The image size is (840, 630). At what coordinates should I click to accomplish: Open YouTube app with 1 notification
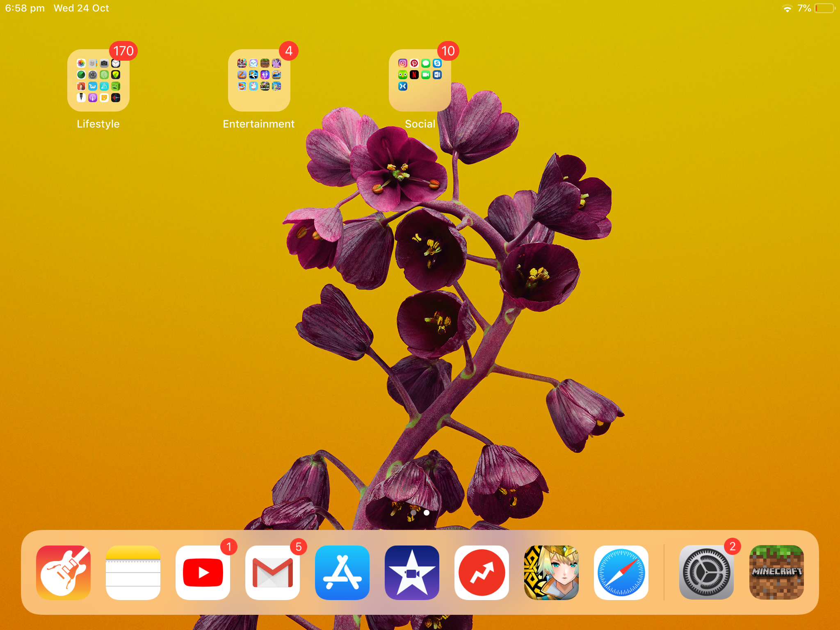click(x=203, y=573)
